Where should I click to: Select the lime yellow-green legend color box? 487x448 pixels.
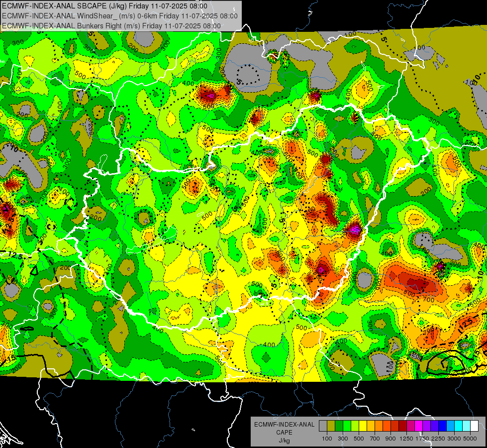[x=355, y=426]
